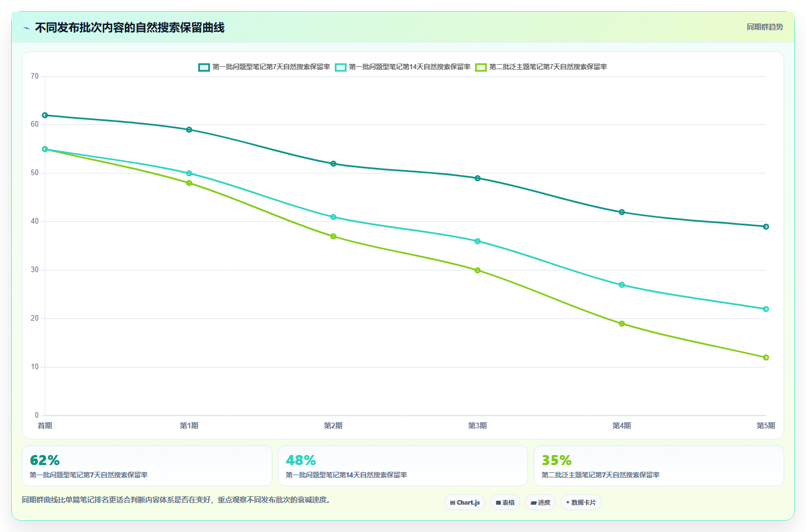Click legend label 第二批泛主题笔记第7天自然搜索保留率
The width and height of the screenshot is (806, 532).
(548, 67)
